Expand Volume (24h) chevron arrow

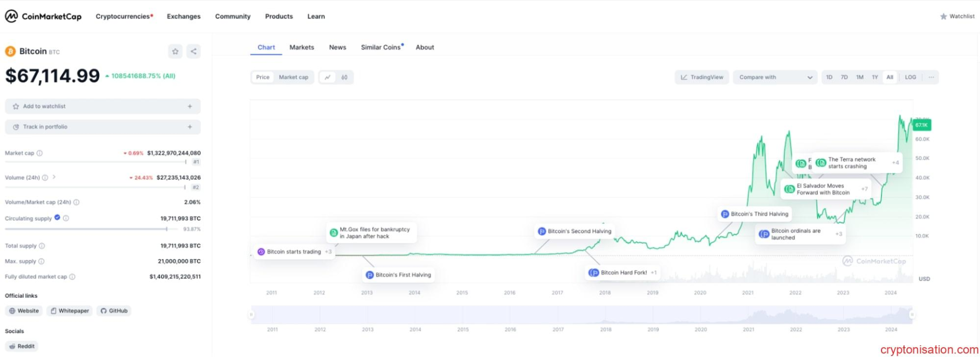(x=54, y=177)
